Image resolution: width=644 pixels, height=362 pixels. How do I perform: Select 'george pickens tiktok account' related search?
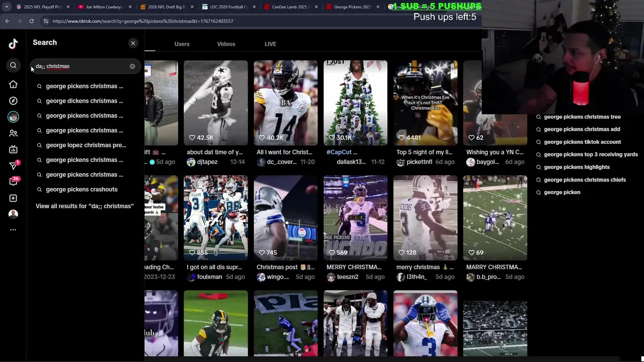coord(582,142)
